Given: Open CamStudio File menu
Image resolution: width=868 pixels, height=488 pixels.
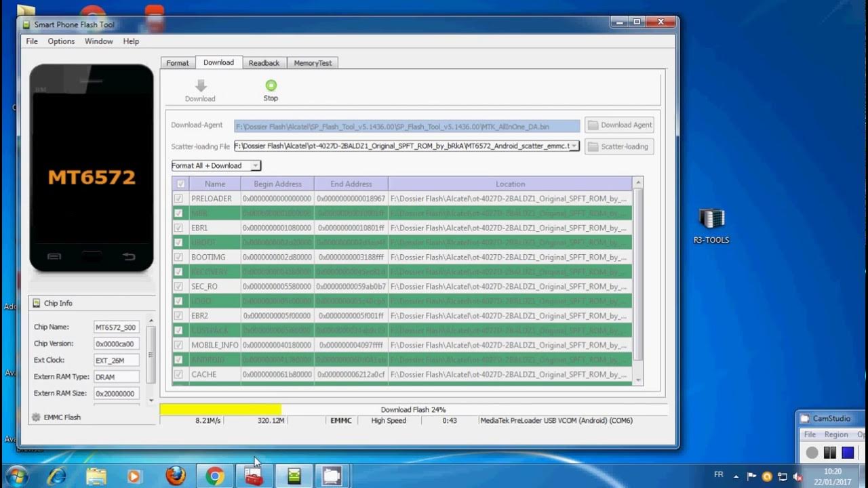Looking at the screenshot, I should (x=810, y=434).
